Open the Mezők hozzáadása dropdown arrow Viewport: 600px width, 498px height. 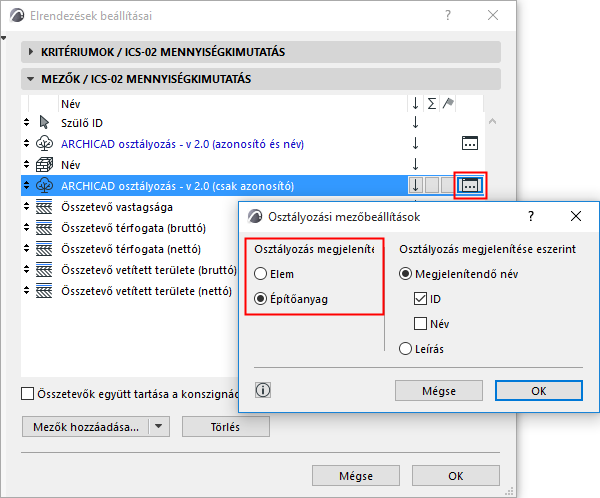point(159,426)
